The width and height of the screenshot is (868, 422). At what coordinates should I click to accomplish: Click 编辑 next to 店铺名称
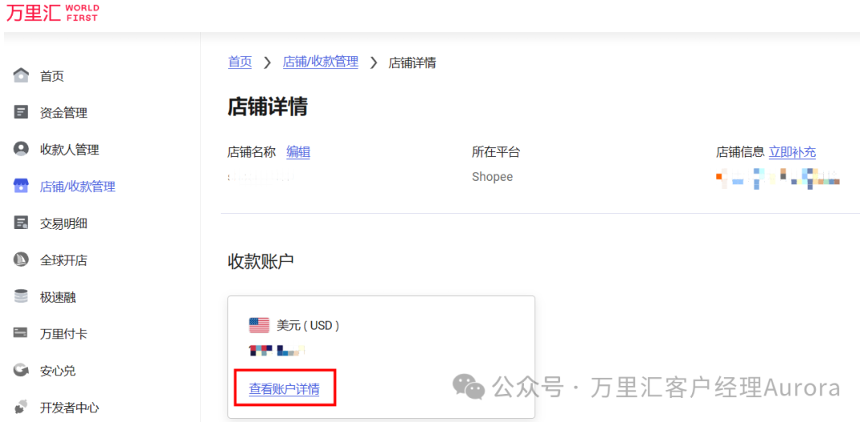click(298, 152)
